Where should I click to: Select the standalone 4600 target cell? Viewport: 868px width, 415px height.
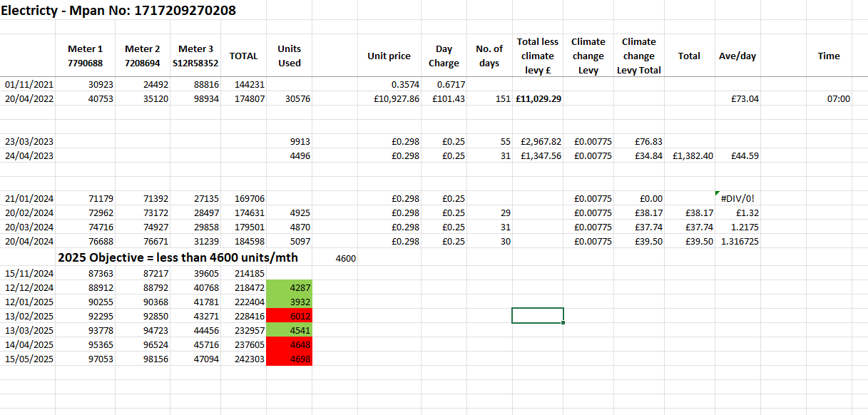[345, 258]
